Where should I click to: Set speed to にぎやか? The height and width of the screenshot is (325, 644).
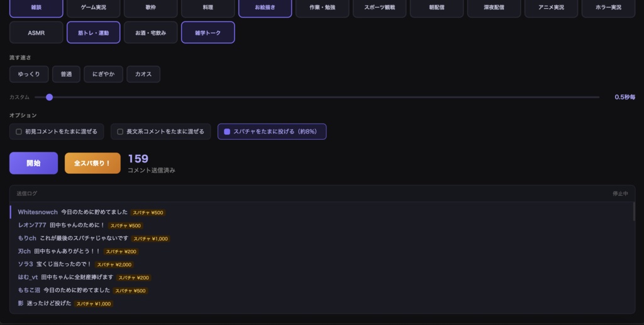click(x=103, y=74)
